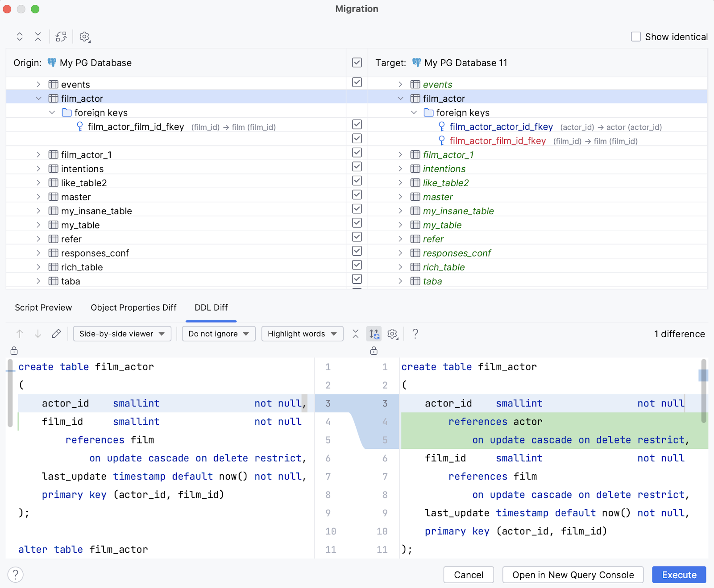Image resolution: width=714 pixels, height=588 pixels.
Task: Enable the Show identical checkbox
Action: tap(636, 37)
